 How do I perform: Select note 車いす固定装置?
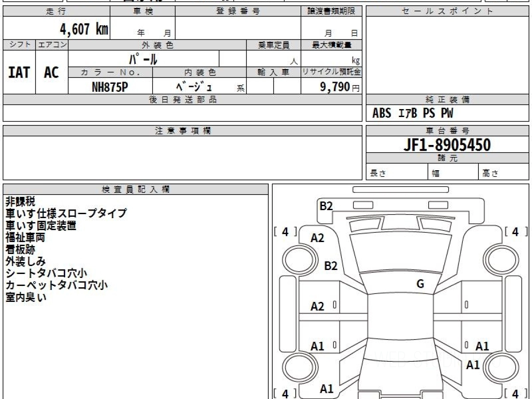pos(41,226)
